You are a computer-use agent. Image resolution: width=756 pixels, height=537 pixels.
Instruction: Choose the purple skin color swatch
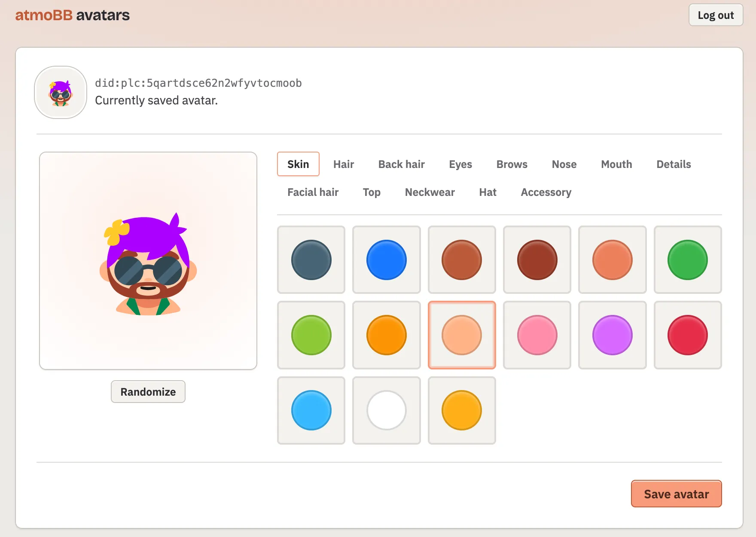pos(612,335)
